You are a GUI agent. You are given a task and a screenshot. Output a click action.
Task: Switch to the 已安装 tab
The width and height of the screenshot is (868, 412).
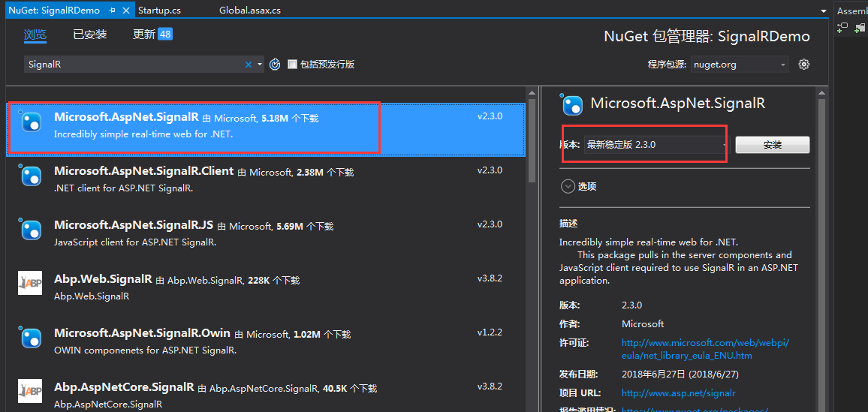[x=89, y=35]
